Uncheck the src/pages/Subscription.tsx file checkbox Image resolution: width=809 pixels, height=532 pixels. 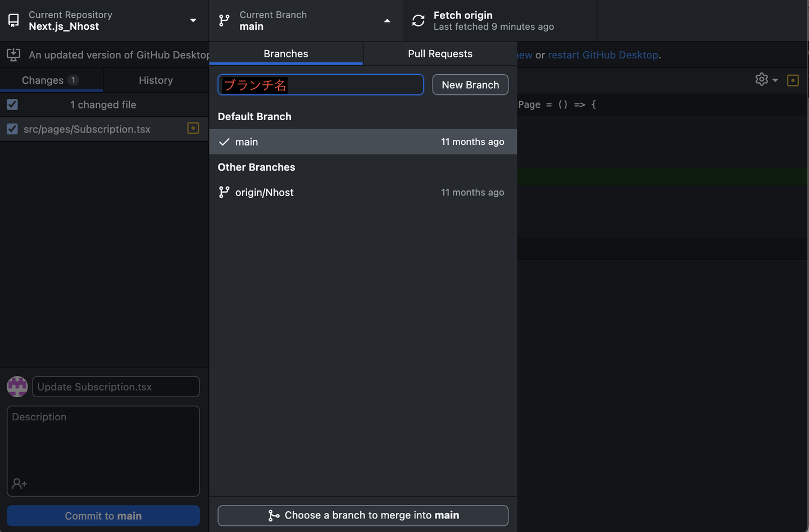coord(12,129)
